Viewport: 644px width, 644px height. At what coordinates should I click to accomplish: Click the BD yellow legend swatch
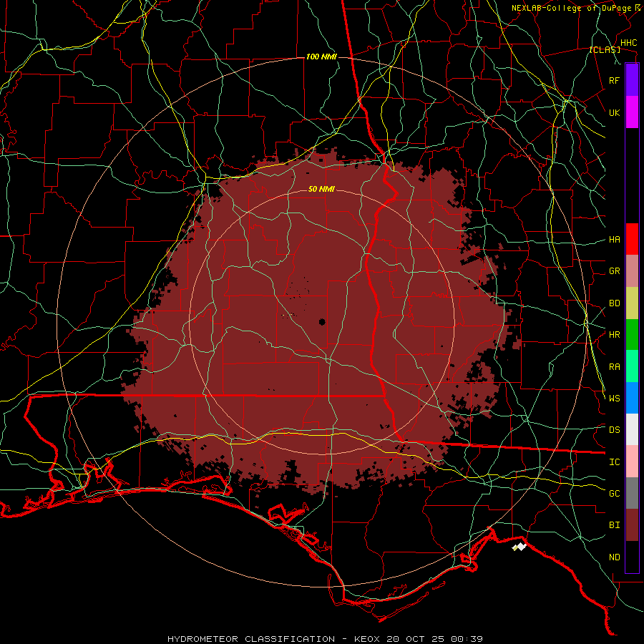point(632,303)
